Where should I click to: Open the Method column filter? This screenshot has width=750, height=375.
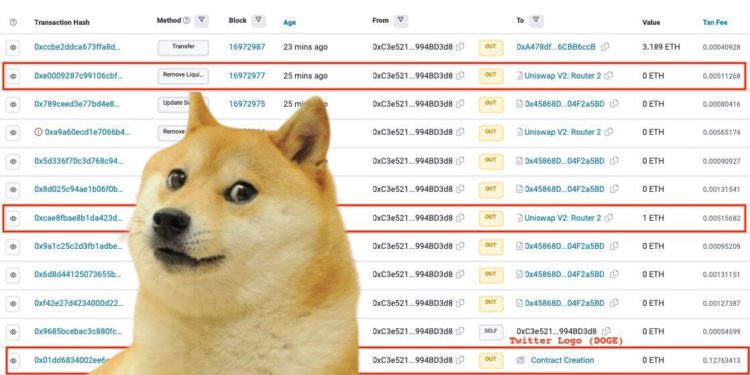coord(201,20)
